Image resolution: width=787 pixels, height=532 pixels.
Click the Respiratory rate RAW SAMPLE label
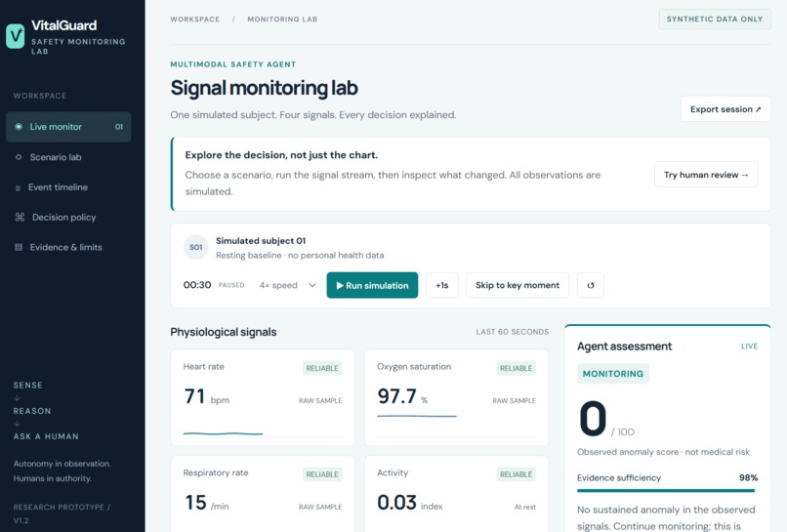click(x=320, y=507)
